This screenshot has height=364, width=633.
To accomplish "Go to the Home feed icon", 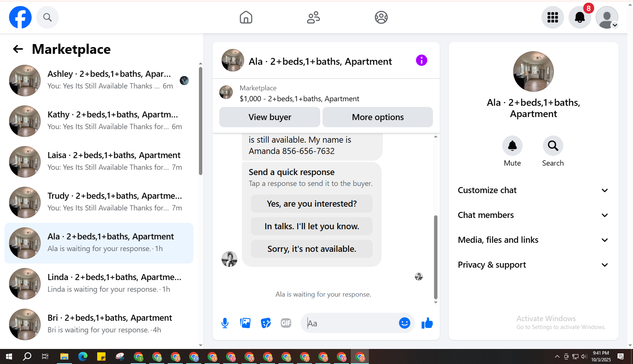I will (246, 17).
